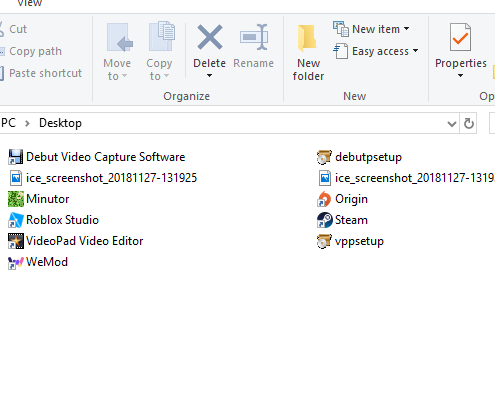Screen dimensions: 495x395
Task: Click the Roblox Studio file name
Action: (x=62, y=220)
